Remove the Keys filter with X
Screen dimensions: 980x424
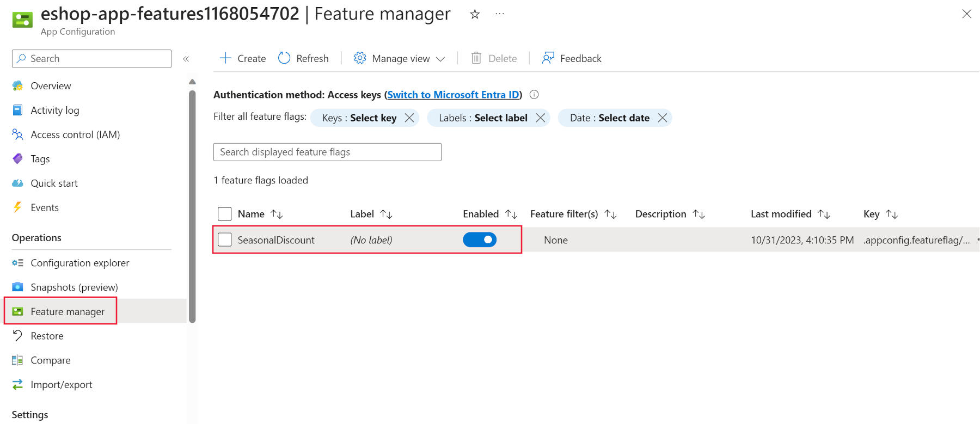(x=409, y=118)
